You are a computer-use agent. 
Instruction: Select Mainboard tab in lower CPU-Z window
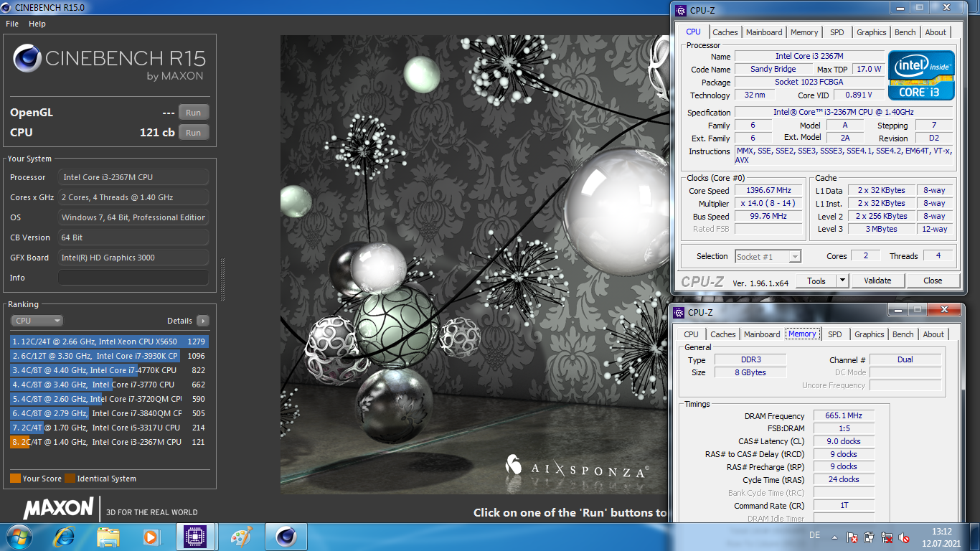[762, 334]
